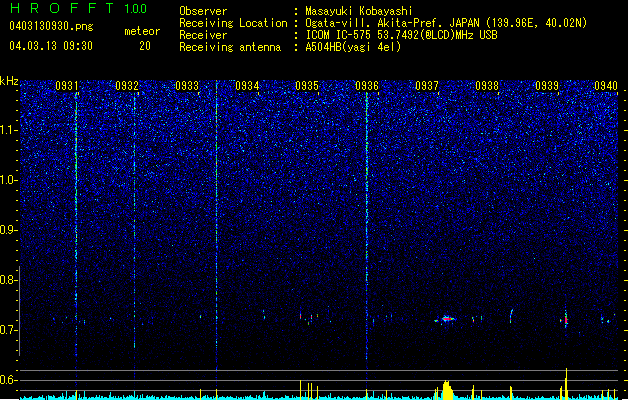Click the date stamp 04.03.13 09:30

51,46
